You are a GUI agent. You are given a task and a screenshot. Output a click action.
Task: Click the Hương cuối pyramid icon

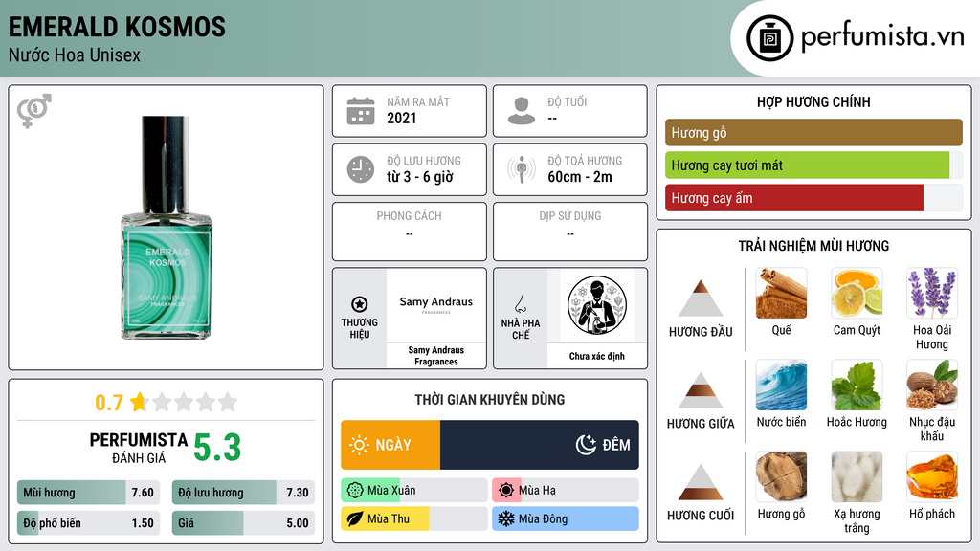(x=701, y=482)
